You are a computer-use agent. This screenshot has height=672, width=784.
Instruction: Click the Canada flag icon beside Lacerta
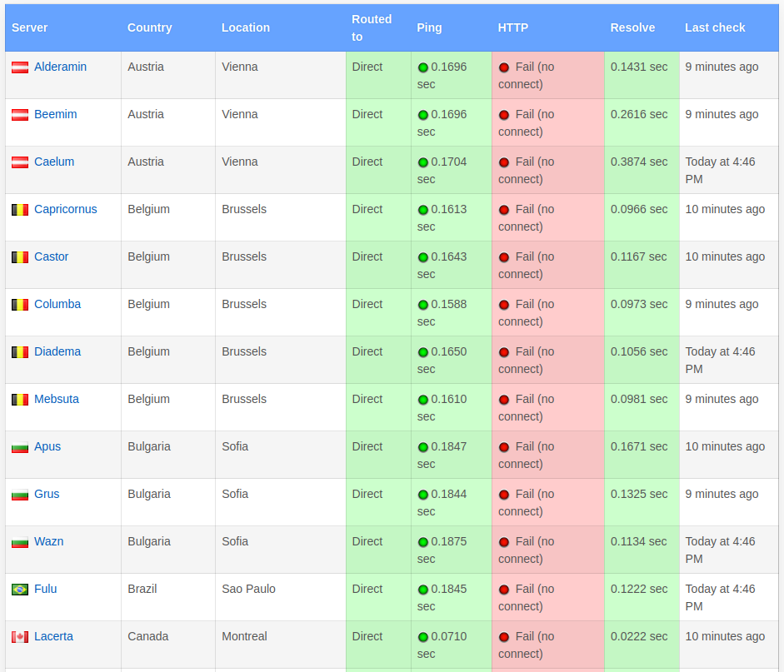click(x=20, y=637)
